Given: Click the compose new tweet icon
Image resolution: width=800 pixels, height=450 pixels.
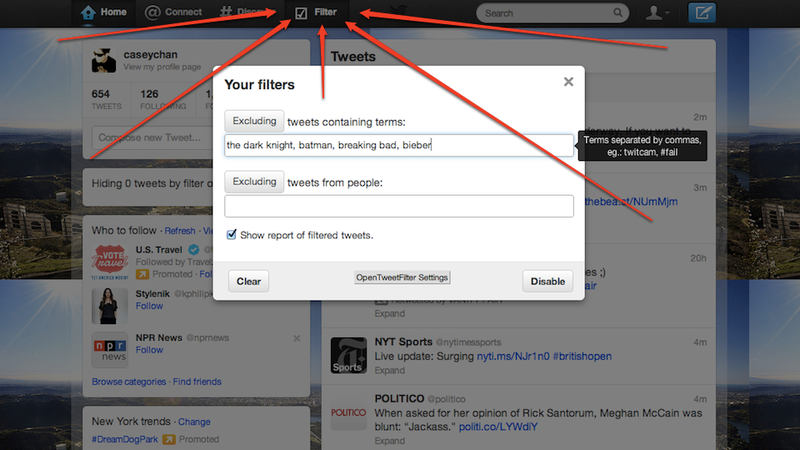Looking at the screenshot, I should click(702, 13).
